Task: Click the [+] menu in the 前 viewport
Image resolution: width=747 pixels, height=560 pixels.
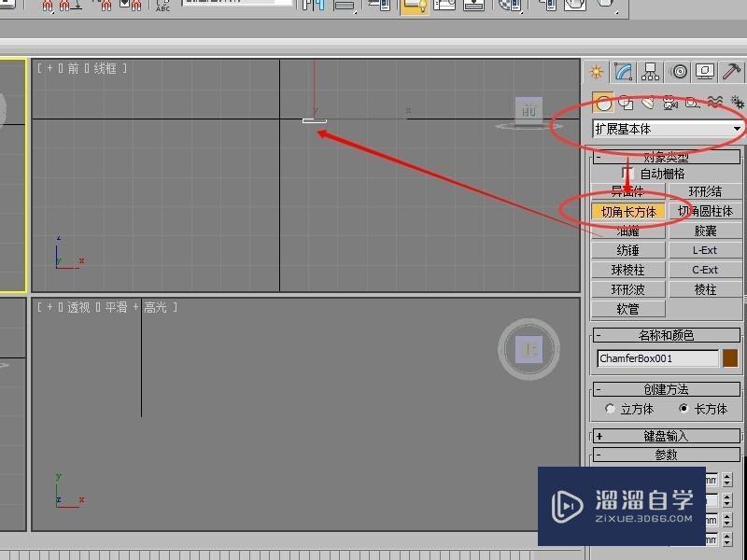Action: pos(49,68)
